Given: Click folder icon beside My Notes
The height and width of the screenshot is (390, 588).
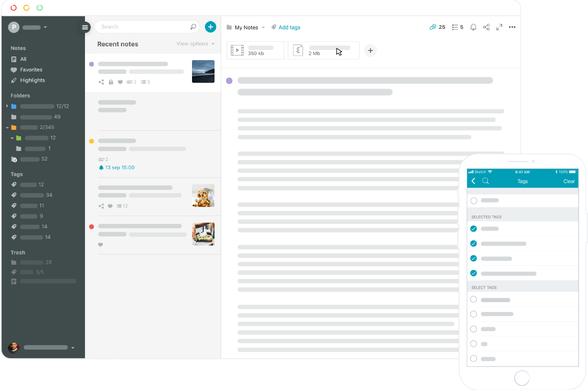Looking at the screenshot, I should click(x=229, y=28).
